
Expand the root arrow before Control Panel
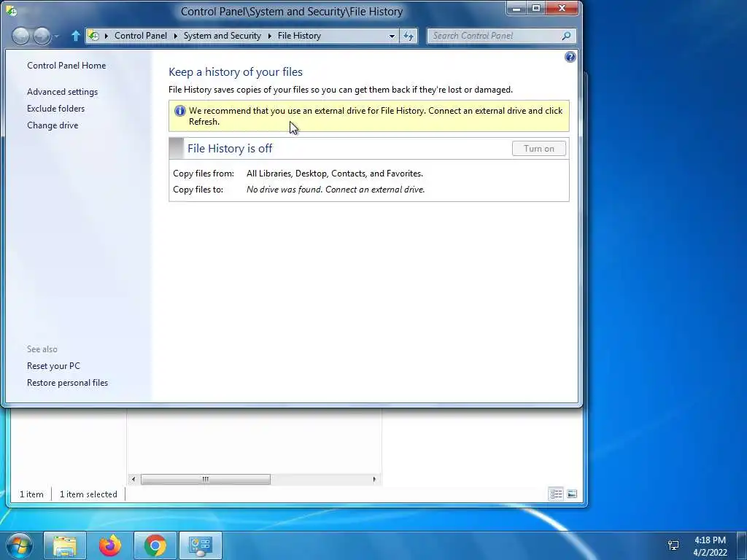(x=107, y=36)
